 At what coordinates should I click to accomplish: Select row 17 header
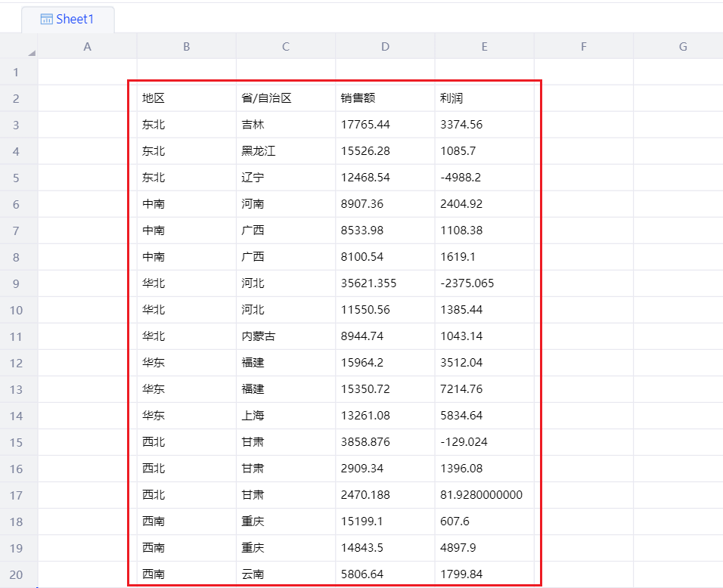click(x=18, y=495)
